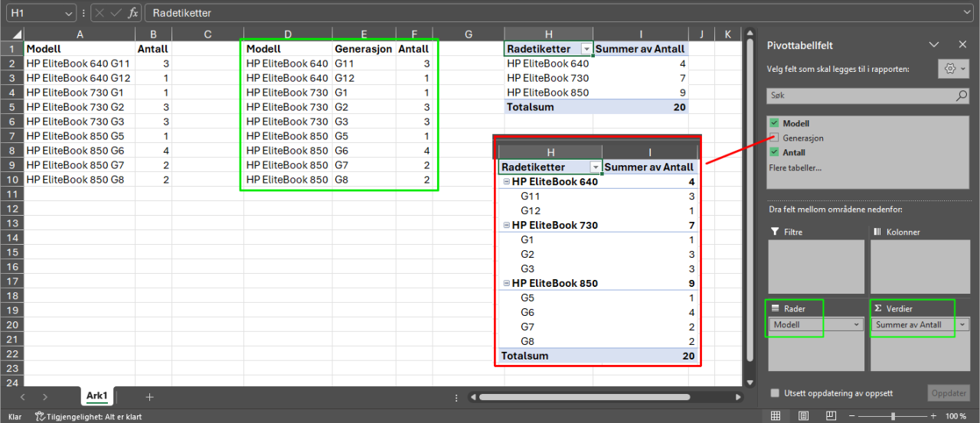This screenshot has width=980, height=423.
Task: Open task pane options chevron in Pivottabellfelt
Action: coord(933,45)
